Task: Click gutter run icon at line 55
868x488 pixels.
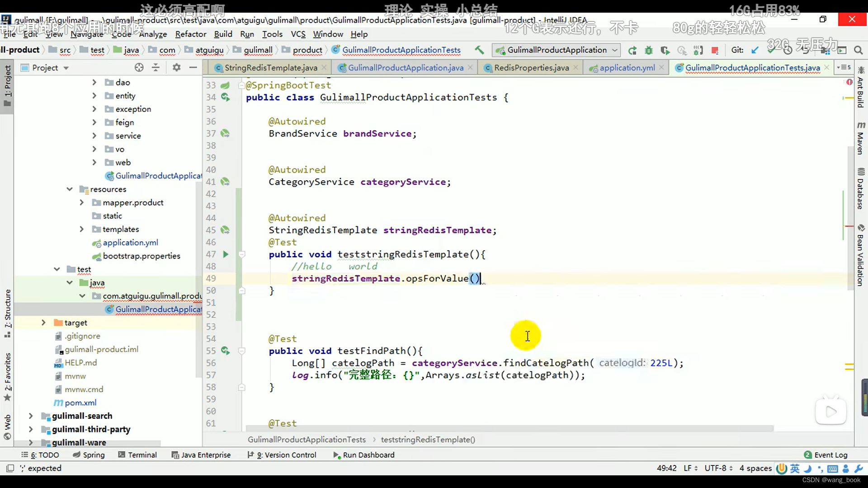Action: tap(225, 351)
